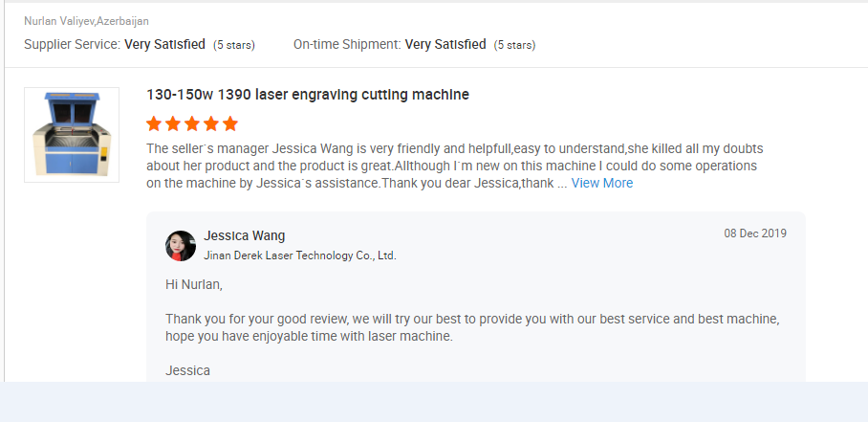Click the (5 stars) label after On-time Shipment

coord(515,45)
